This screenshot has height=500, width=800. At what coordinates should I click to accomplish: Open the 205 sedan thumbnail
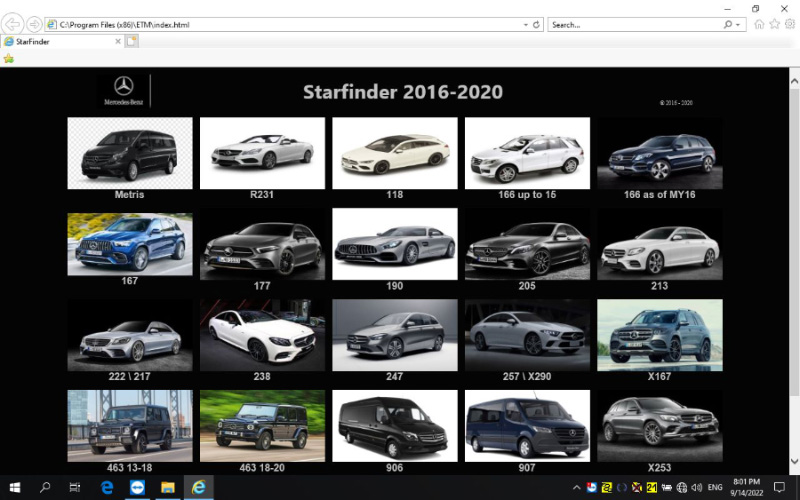pos(527,244)
